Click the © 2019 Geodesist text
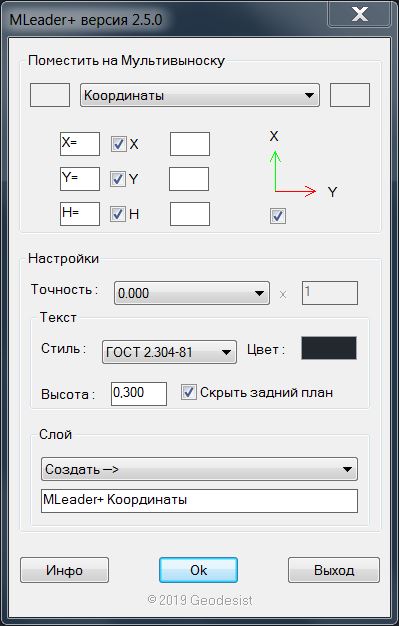Viewport: 399px width, 626px height. (200, 600)
